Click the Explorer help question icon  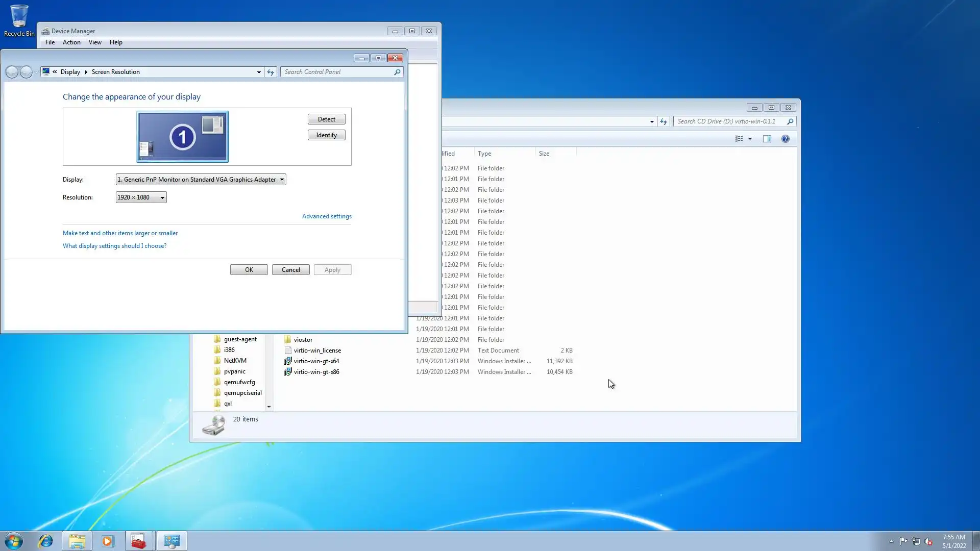(785, 139)
